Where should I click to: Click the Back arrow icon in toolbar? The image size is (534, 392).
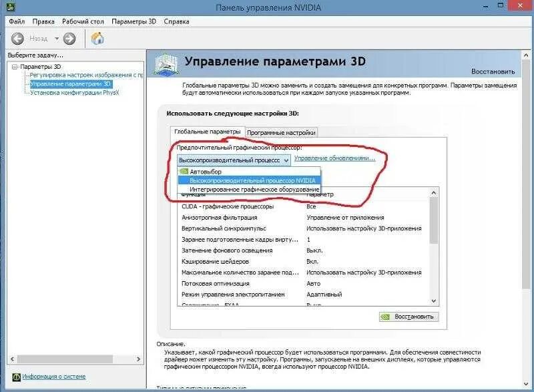[17, 39]
